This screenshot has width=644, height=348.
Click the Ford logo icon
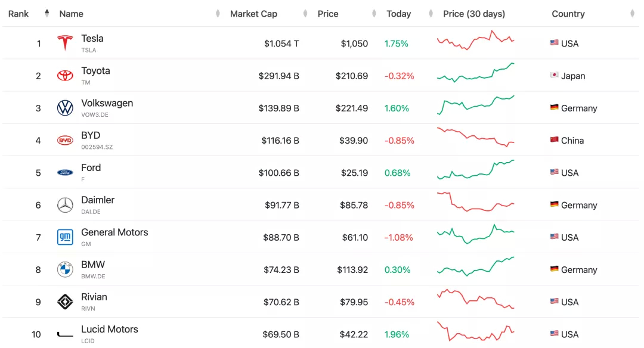(x=65, y=173)
